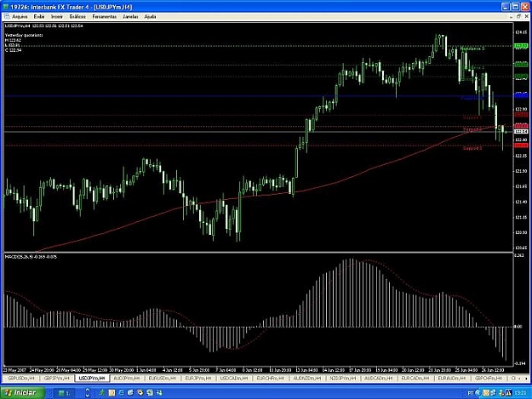Open the Janelas menu
532x399 pixels.
click(130, 16)
